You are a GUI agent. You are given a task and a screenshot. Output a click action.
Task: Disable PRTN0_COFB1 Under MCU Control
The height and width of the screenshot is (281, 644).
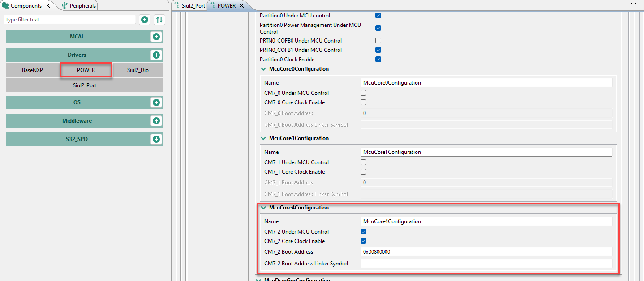pos(378,50)
